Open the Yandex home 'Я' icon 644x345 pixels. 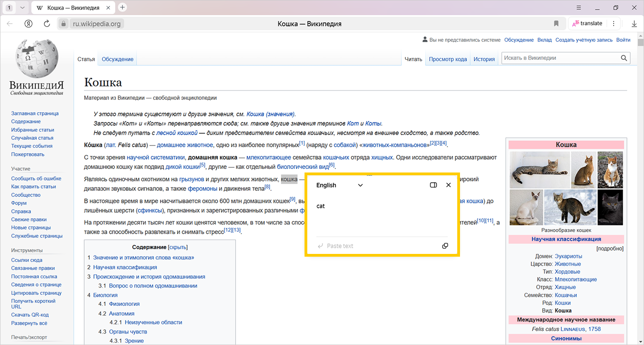point(29,24)
